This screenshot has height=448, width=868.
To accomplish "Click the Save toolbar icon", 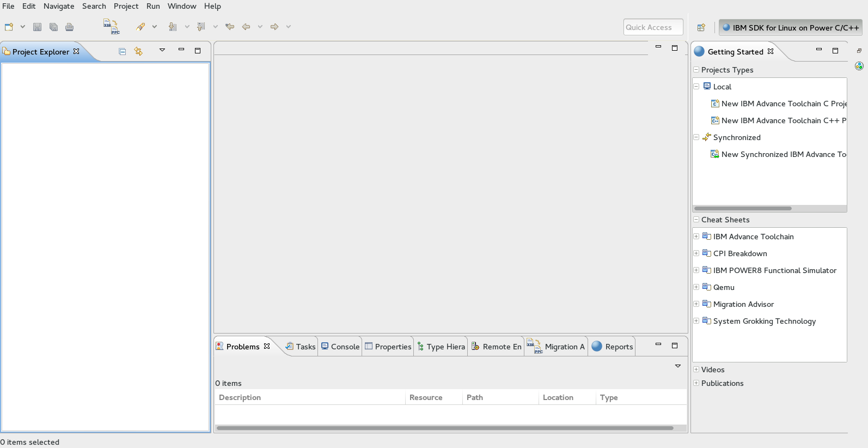I will click(37, 27).
